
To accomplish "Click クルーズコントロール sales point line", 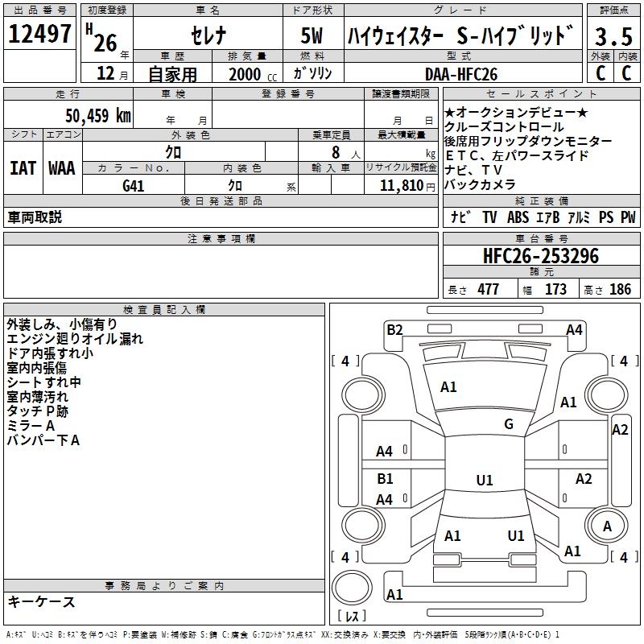I will pos(505,126).
